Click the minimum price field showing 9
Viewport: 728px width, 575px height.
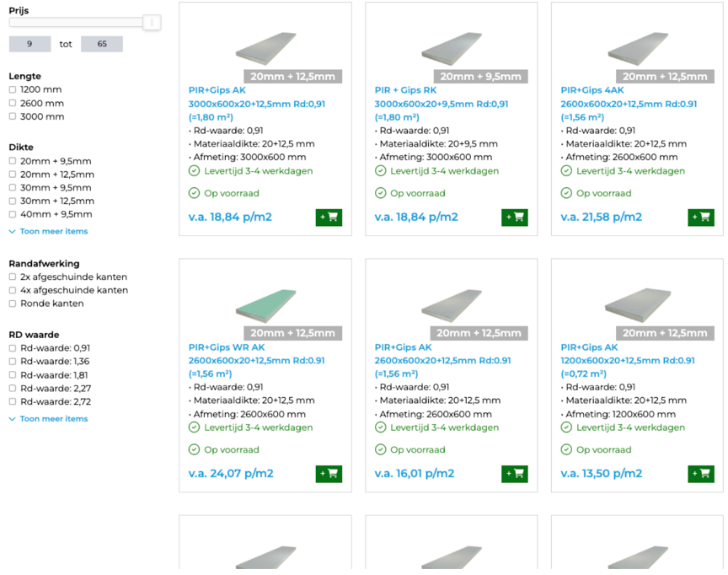[29, 44]
